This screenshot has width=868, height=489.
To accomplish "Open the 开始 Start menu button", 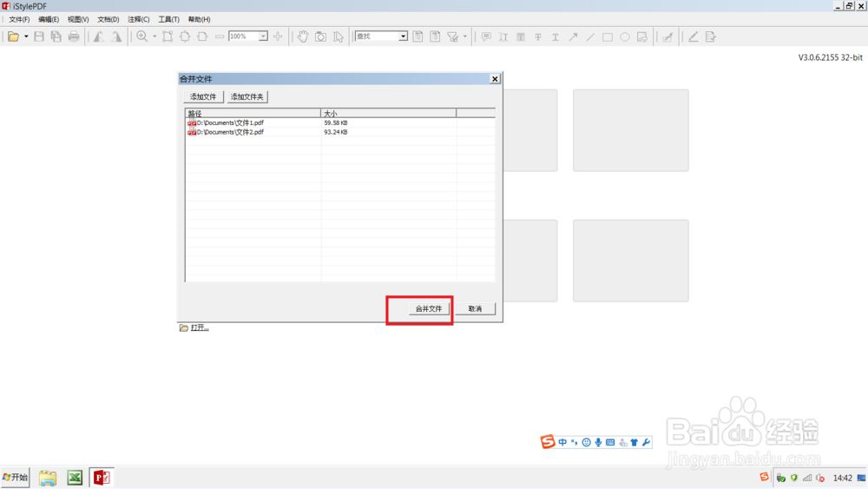I will (16, 478).
